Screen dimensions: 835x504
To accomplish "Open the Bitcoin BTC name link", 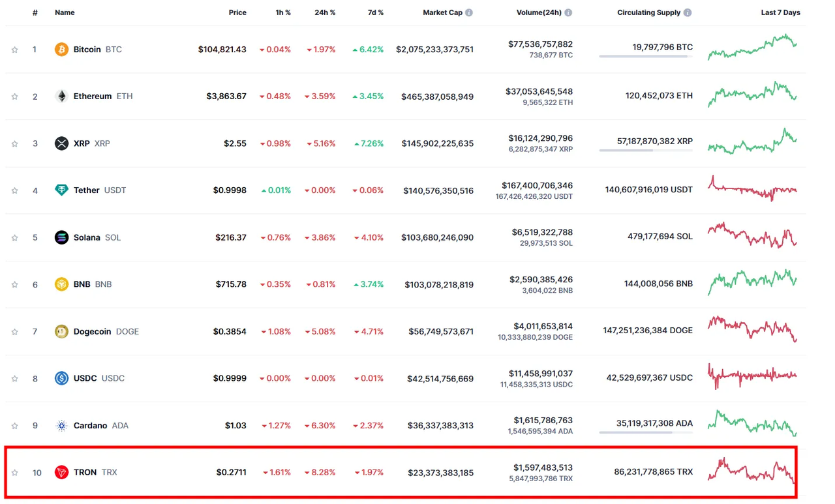I will tap(98, 50).
